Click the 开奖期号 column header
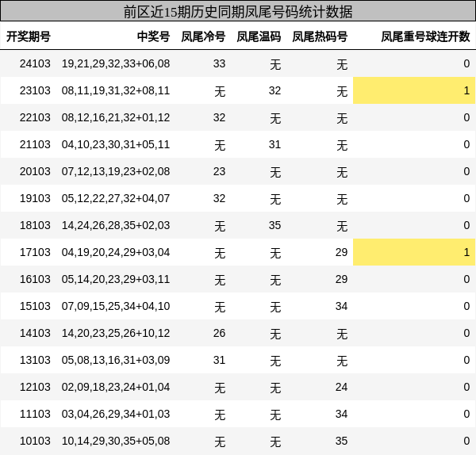This screenshot has height=455, width=476. [x=29, y=36]
